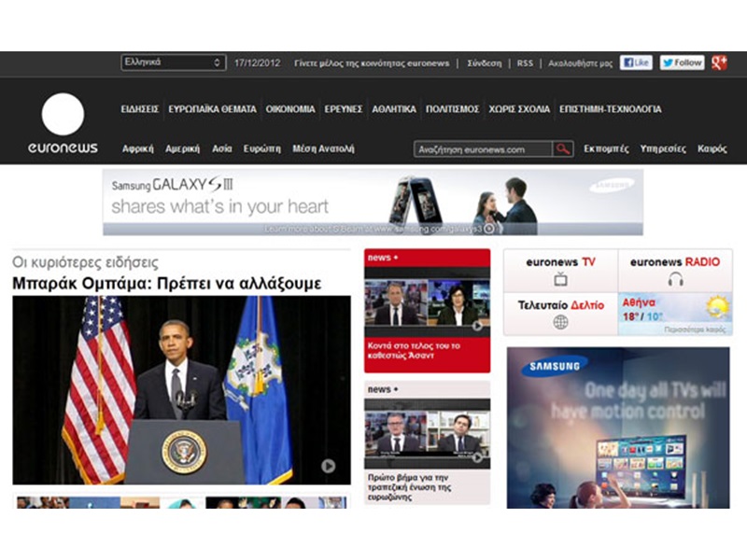
Task: Click the euronews logo
Action: pos(63,123)
